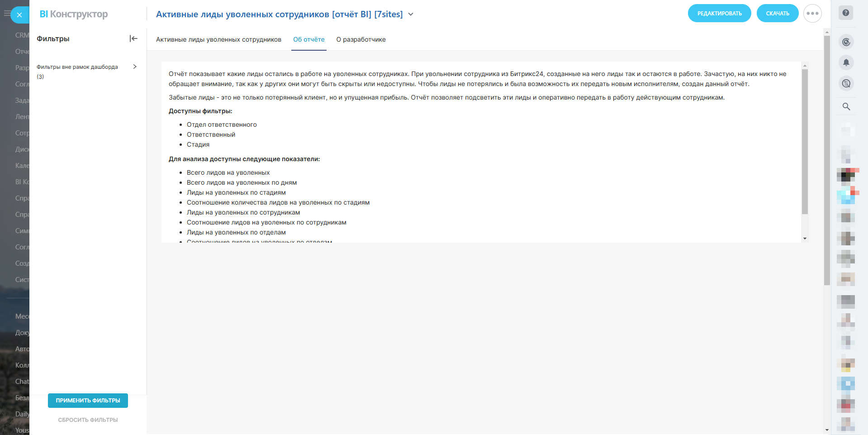Apply filters with ПРИМЕНИТЬ ФИЛЬТРЫ
Image resolution: width=868 pixels, height=435 pixels.
point(88,401)
